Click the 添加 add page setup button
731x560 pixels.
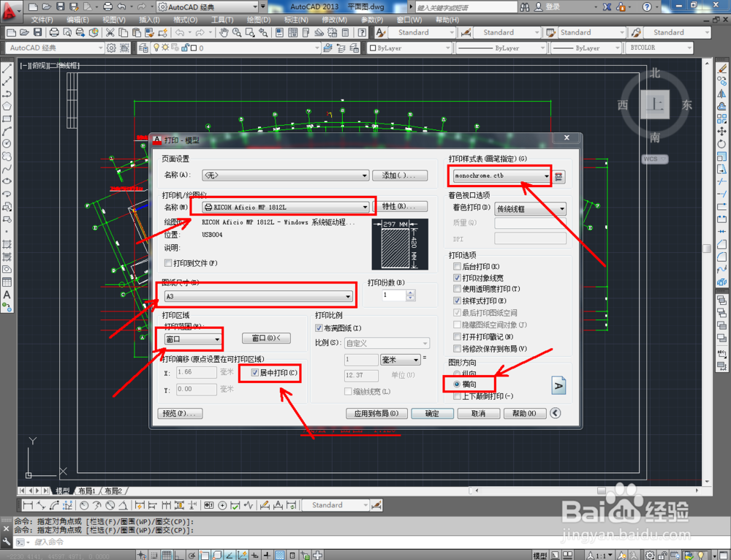tap(400, 175)
